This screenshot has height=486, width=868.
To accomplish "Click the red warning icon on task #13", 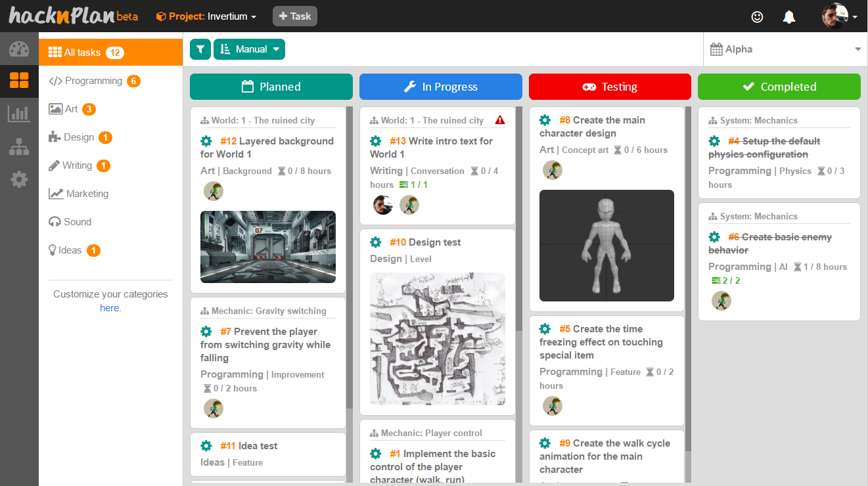I will (x=500, y=120).
